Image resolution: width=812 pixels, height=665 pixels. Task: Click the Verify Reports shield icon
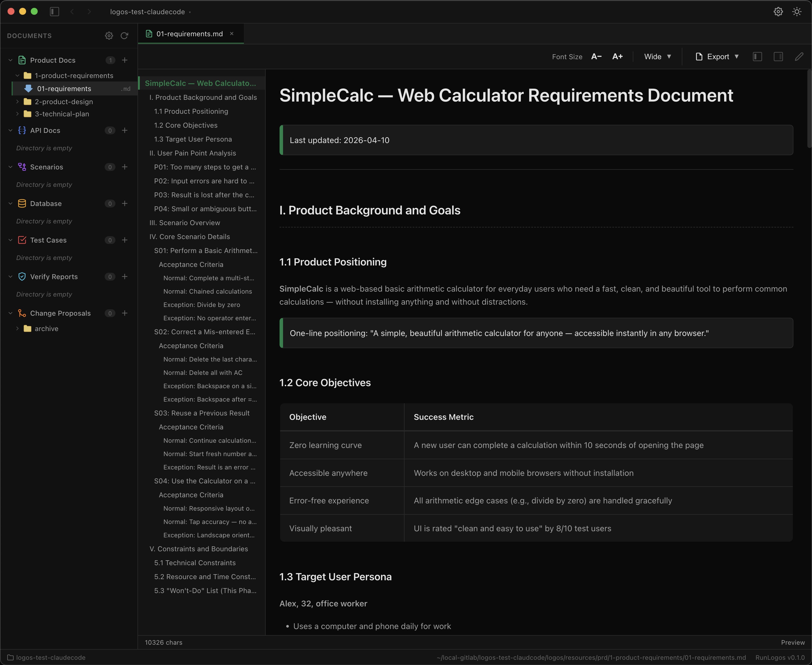22,276
